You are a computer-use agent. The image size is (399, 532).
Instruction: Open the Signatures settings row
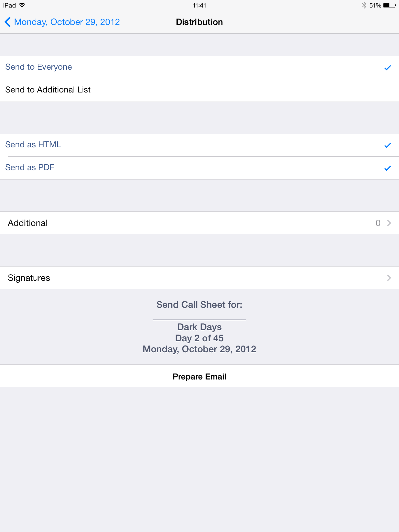point(29,278)
